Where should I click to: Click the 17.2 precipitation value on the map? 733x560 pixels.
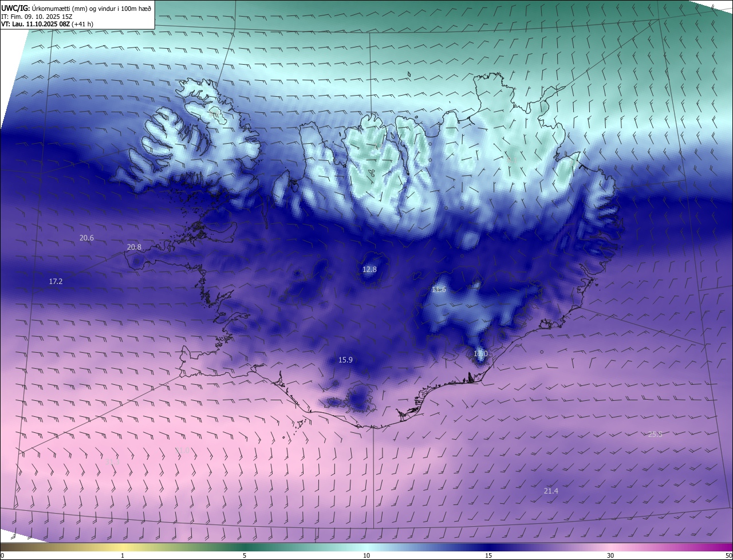click(x=56, y=281)
